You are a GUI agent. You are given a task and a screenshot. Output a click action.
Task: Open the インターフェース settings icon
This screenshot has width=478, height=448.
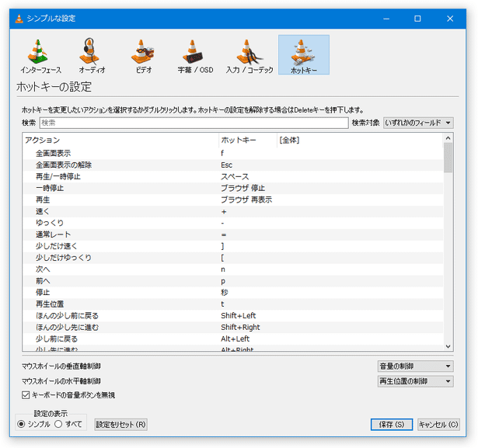[37, 55]
